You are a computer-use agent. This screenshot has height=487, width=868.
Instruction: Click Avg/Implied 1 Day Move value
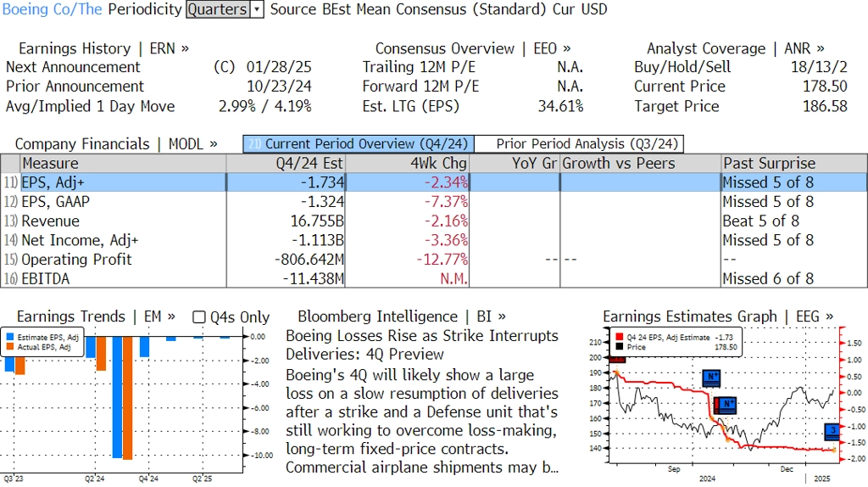click(264, 106)
